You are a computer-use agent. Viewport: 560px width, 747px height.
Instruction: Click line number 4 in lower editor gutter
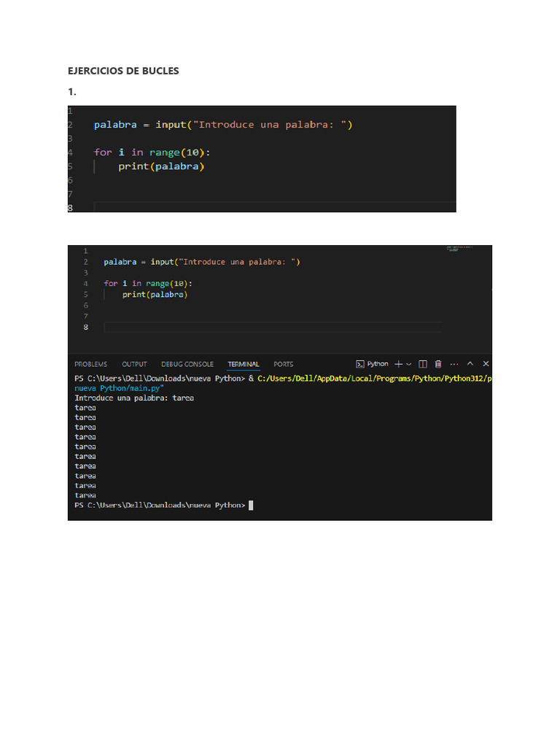point(86,284)
